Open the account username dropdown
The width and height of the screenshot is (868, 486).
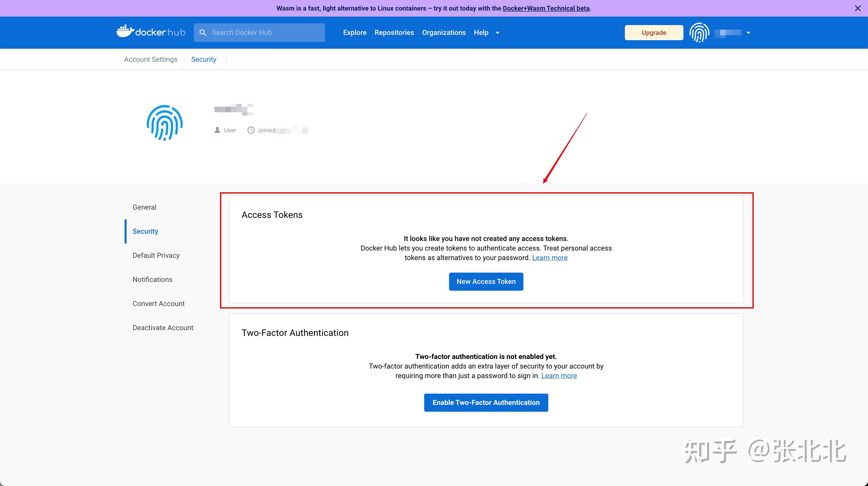748,33
